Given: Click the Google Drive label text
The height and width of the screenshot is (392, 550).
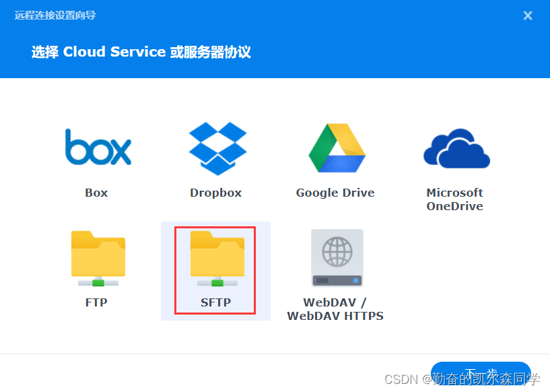Looking at the screenshot, I should [335, 192].
